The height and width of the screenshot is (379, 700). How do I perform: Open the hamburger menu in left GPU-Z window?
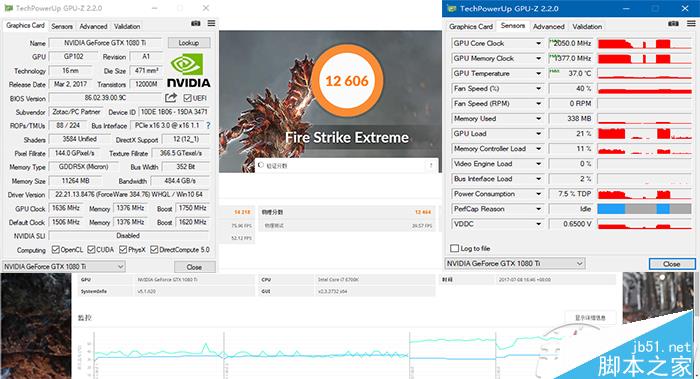click(x=212, y=23)
